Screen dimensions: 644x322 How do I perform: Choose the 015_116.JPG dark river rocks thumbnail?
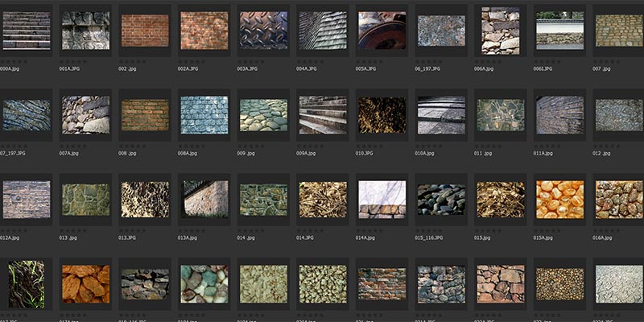[441, 200]
